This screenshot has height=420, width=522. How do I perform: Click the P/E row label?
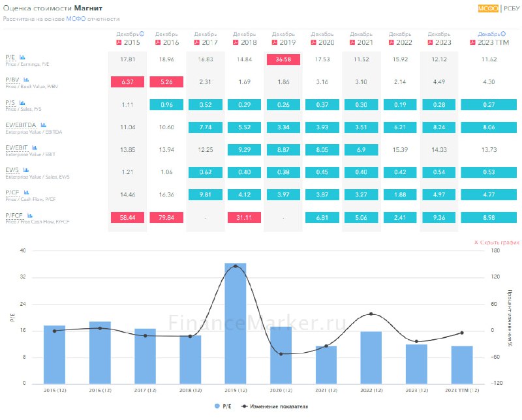(10, 57)
